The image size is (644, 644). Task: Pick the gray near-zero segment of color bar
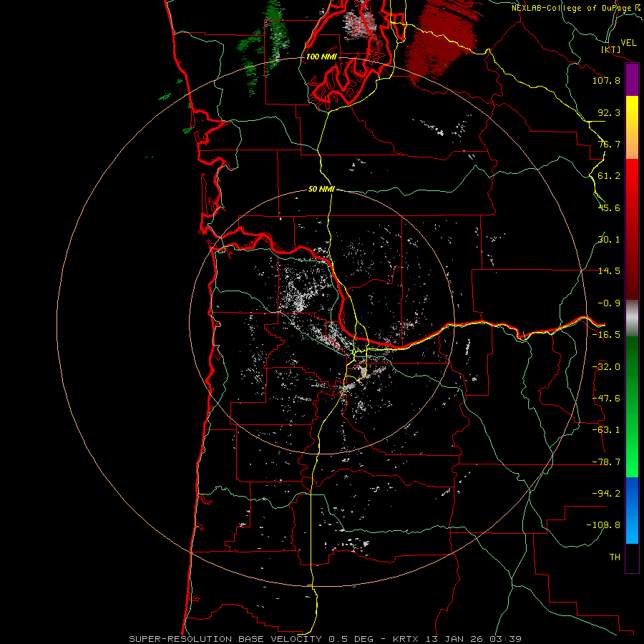pos(632,318)
